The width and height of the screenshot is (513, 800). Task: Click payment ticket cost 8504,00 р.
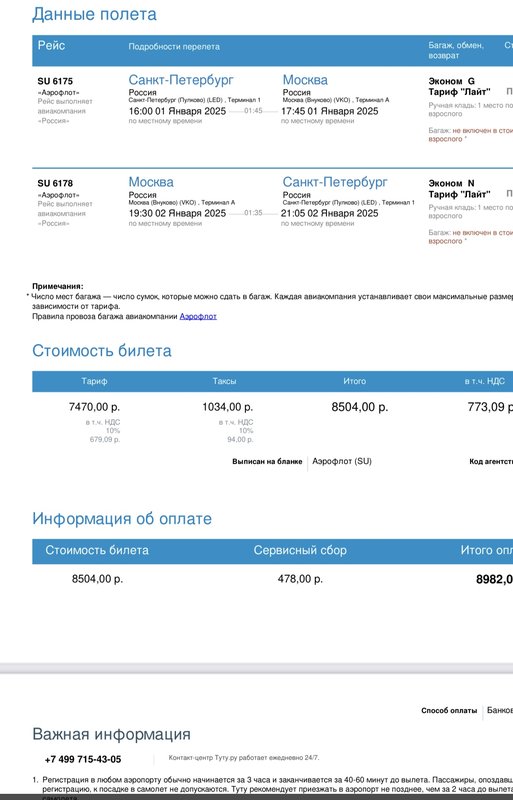[97, 579]
